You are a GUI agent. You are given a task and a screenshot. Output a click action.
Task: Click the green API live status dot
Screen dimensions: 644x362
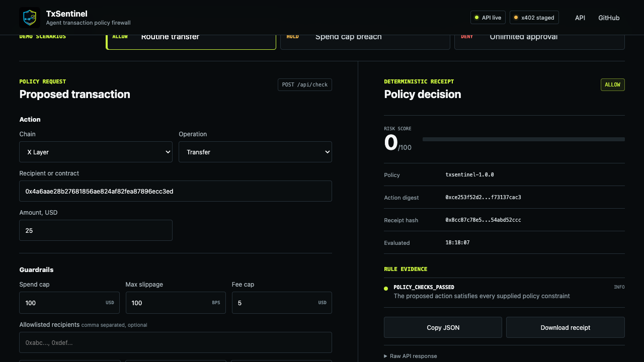coord(476,18)
